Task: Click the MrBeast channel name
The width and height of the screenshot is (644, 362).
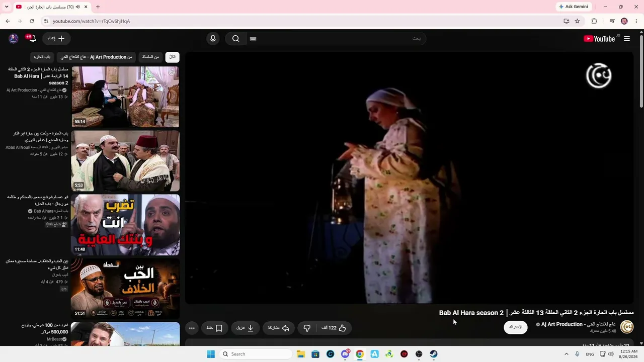Action: point(54,339)
